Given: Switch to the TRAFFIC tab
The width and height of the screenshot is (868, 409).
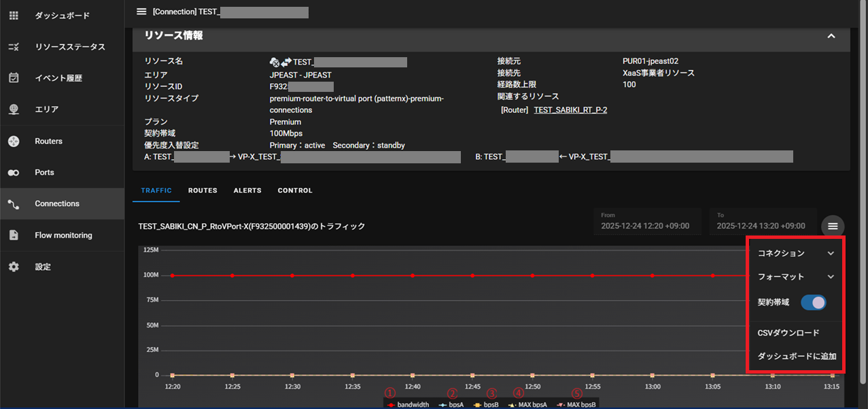Looking at the screenshot, I should (156, 191).
